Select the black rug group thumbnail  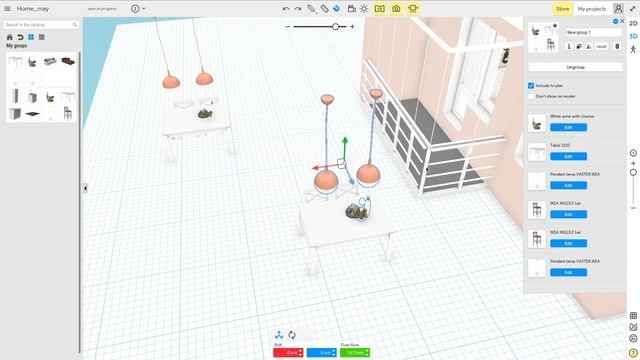point(32,113)
